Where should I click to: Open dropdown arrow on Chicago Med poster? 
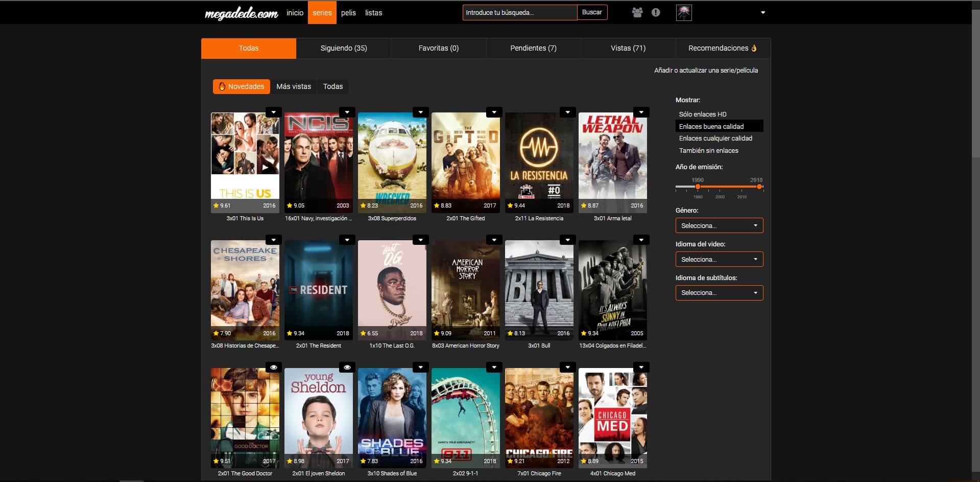[x=641, y=368]
